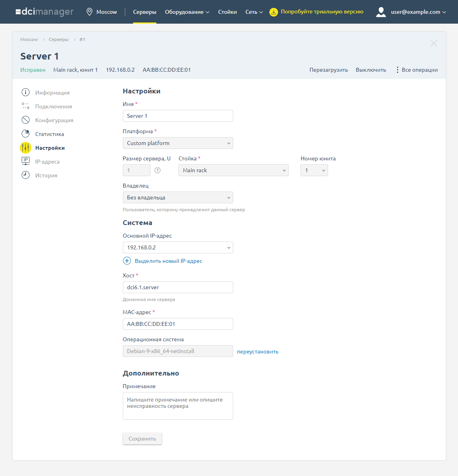458x476 pixels.
Task: Select the Подключения sidebar icon
Action: click(x=26, y=106)
